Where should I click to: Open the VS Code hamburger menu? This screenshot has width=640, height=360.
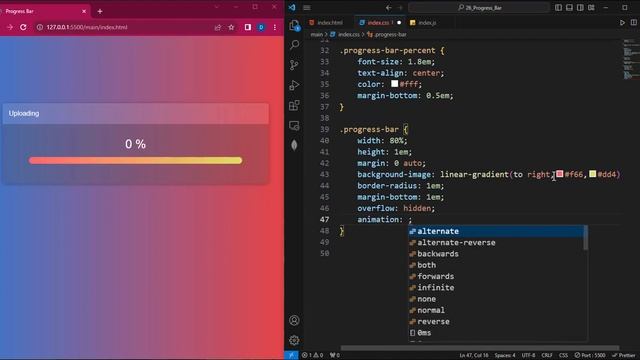click(307, 7)
